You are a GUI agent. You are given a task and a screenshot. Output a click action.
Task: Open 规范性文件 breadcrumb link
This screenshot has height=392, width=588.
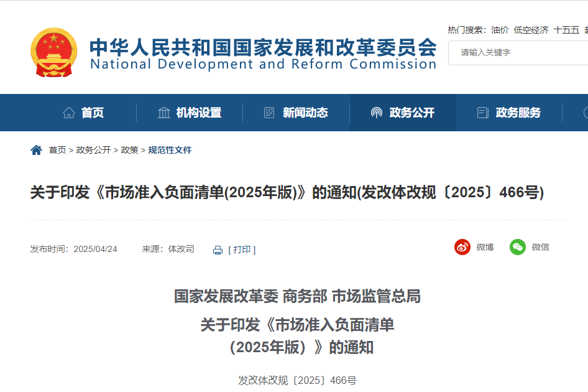(170, 150)
